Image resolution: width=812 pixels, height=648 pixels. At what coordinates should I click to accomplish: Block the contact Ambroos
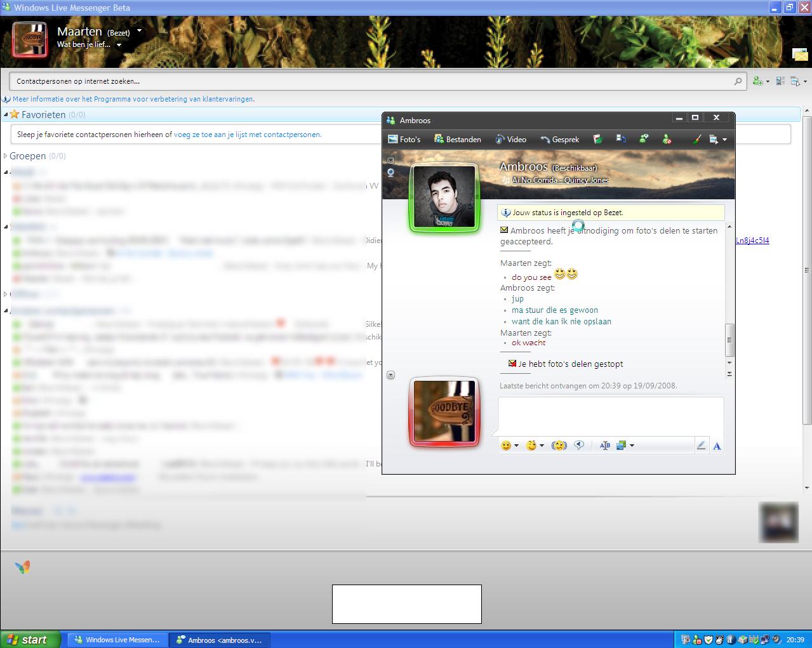[666, 139]
